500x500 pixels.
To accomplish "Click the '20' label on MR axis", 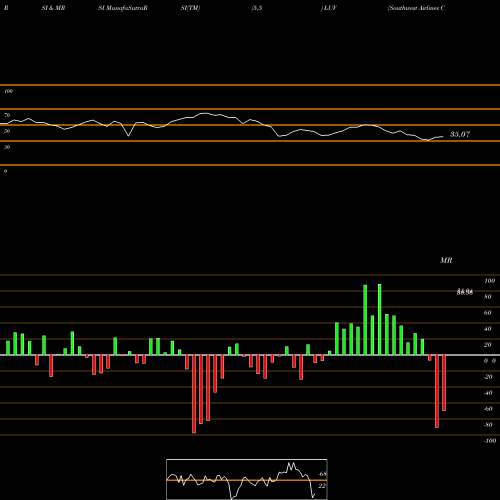I will click(488, 345).
